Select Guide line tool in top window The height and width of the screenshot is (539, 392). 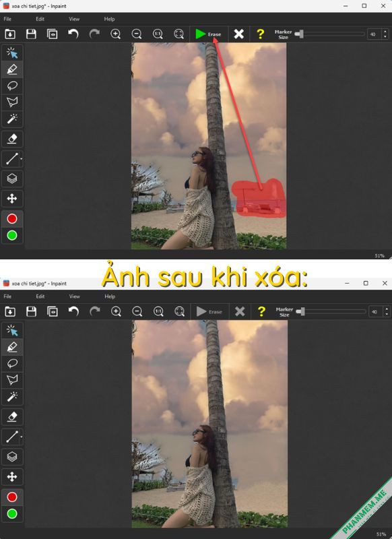coord(11,159)
